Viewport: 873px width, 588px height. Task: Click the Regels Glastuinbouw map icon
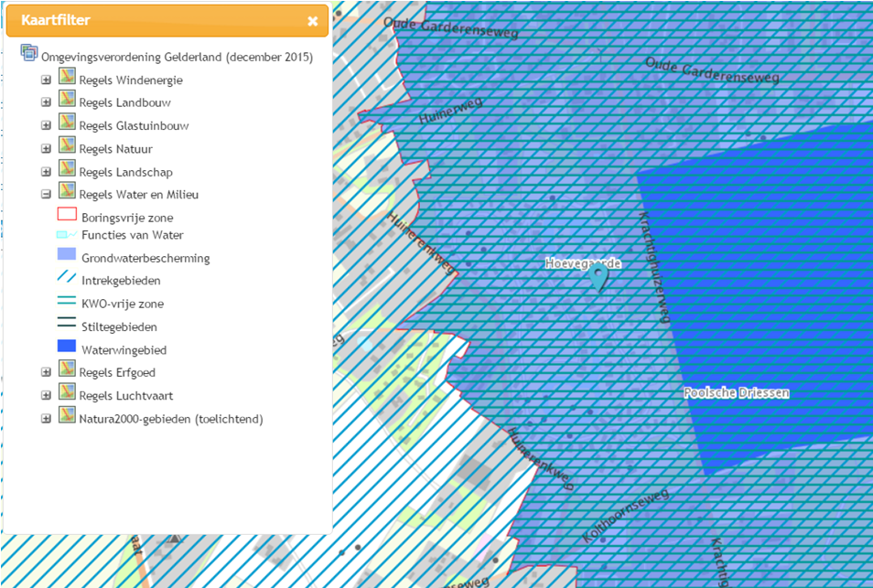pyautogui.click(x=66, y=124)
